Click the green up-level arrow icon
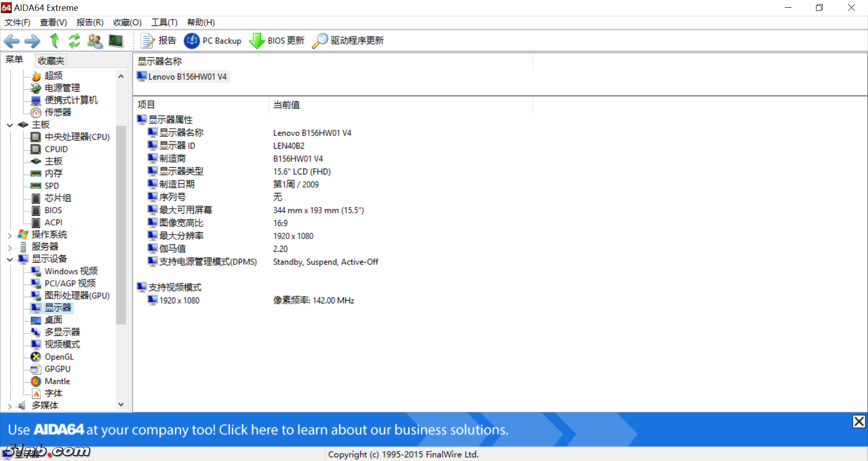 pos(54,41)
